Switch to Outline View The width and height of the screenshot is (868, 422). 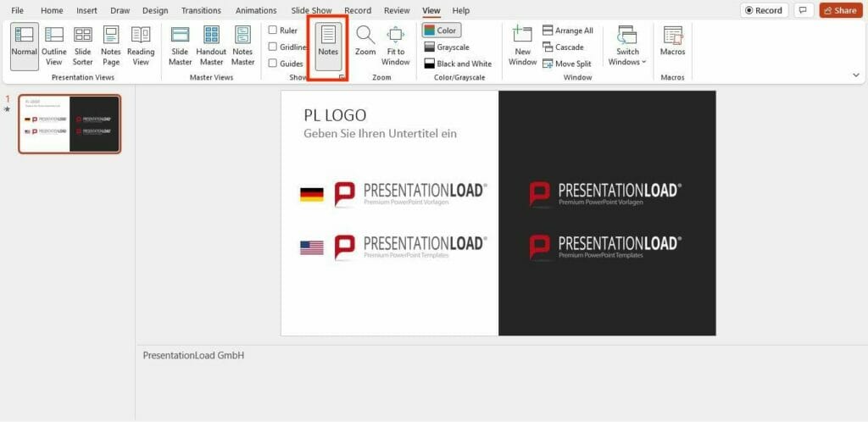click(54, 46)
